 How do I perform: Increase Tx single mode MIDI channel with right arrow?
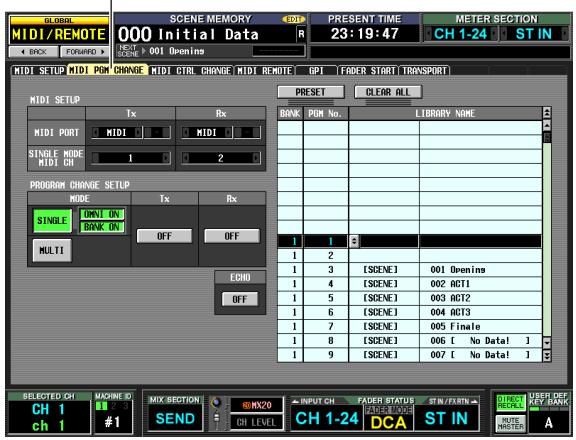166,158
